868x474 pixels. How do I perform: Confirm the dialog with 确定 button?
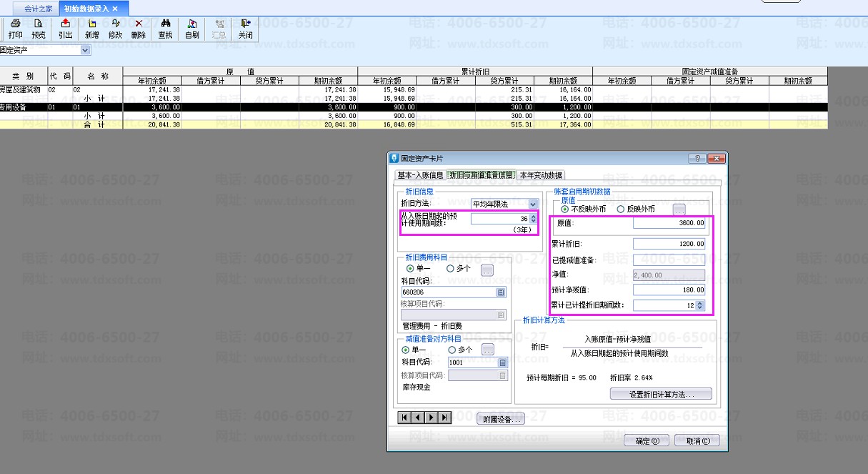pyautogui.click(x=647, y=441)
